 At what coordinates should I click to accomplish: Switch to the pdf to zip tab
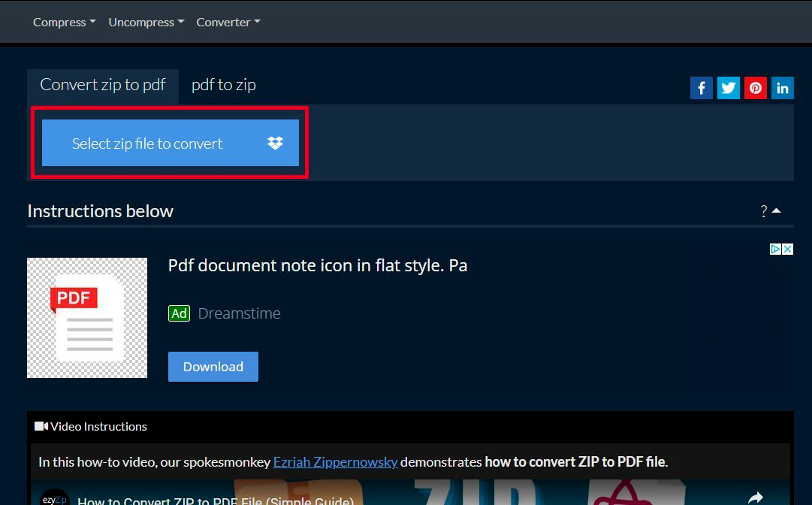[224, 85]
